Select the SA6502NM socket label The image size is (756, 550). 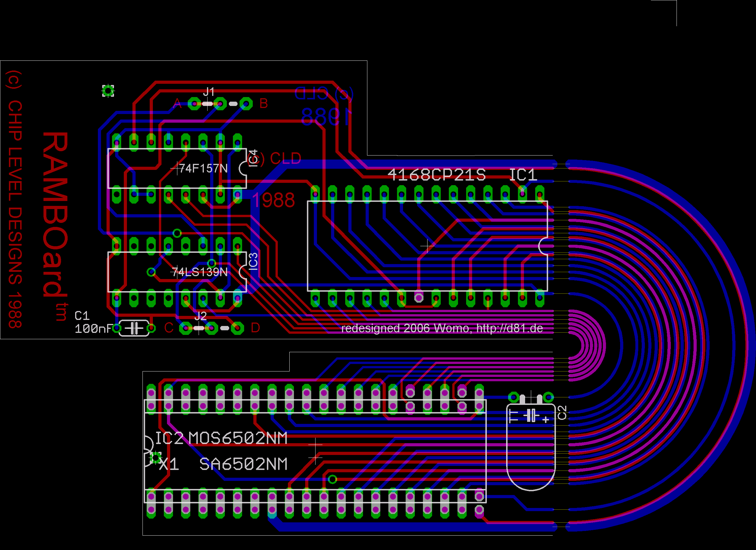click(x=243, y=464)
